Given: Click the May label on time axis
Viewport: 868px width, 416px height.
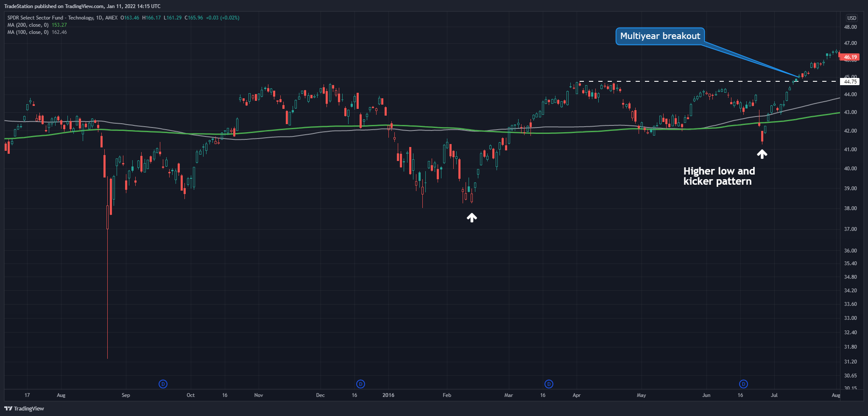Looking at the screenshot, I should [x=641, y=395].
